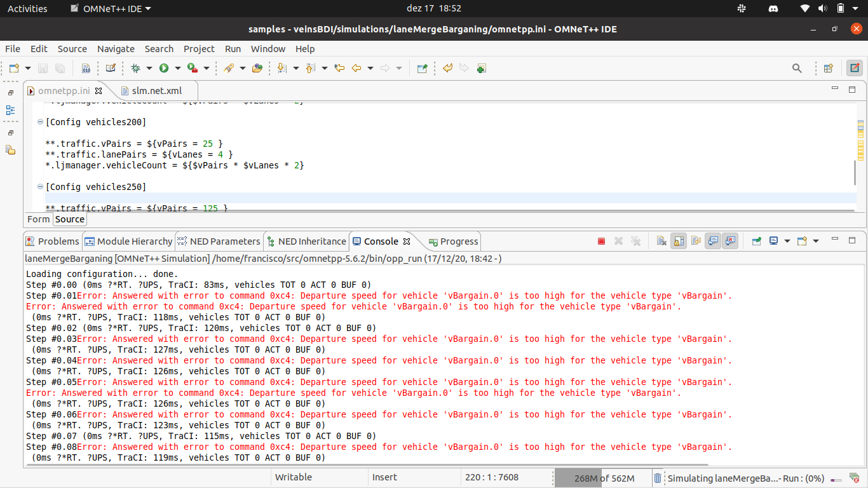Open Ubuntu Activities overview
868x488 pixels.
tap(27, 8)
